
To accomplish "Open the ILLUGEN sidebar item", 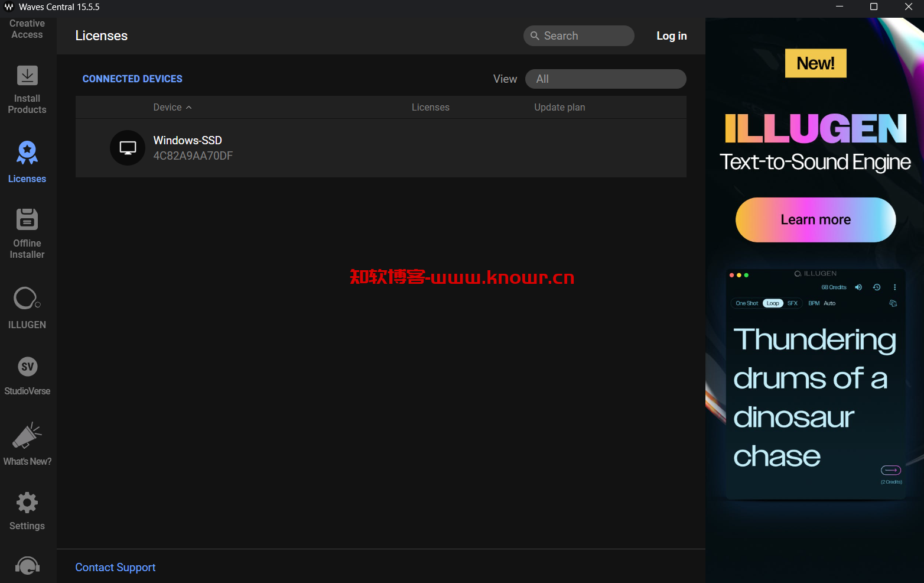I will pos(27,308).
